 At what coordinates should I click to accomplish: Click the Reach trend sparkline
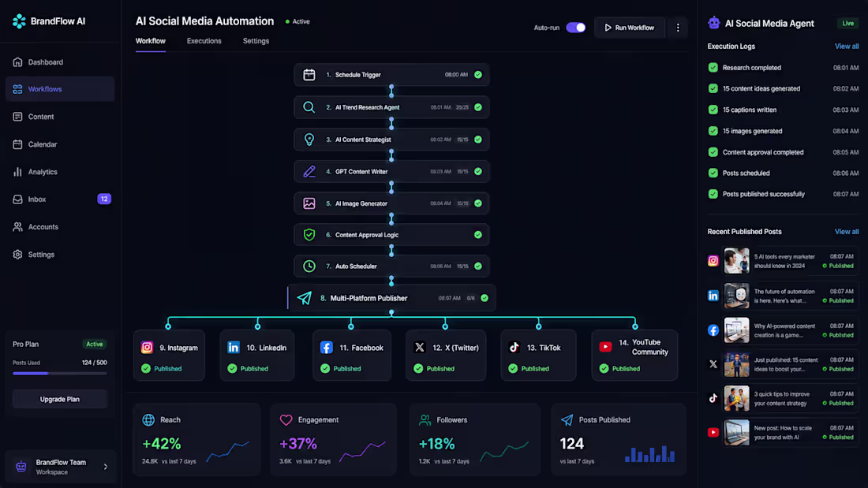click(x=227, y=452)
